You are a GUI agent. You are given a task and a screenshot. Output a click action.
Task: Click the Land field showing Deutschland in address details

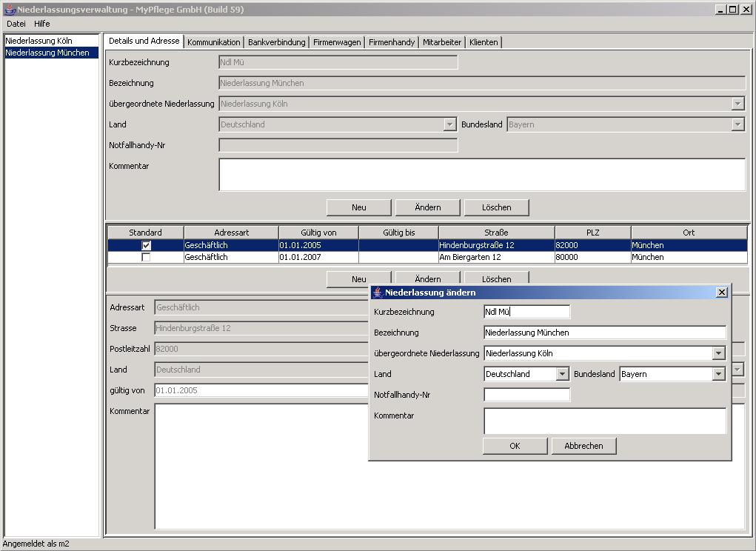click(x=262, y=370)
